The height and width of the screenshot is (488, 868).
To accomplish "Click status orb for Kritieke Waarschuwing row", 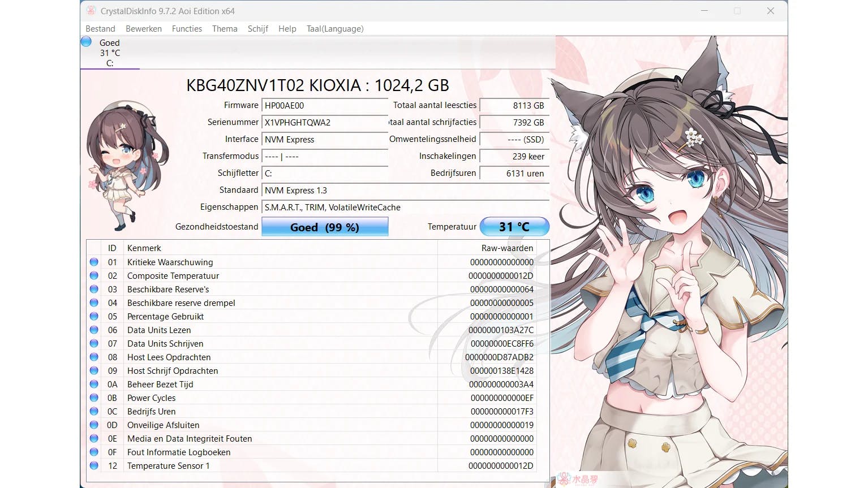I will 94,262.
